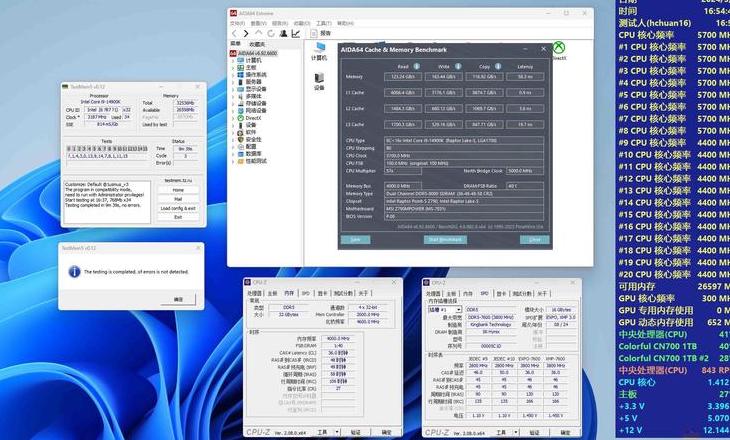Click Mail button in TestMem5
730x440 pixels.
tap(178, 199)
